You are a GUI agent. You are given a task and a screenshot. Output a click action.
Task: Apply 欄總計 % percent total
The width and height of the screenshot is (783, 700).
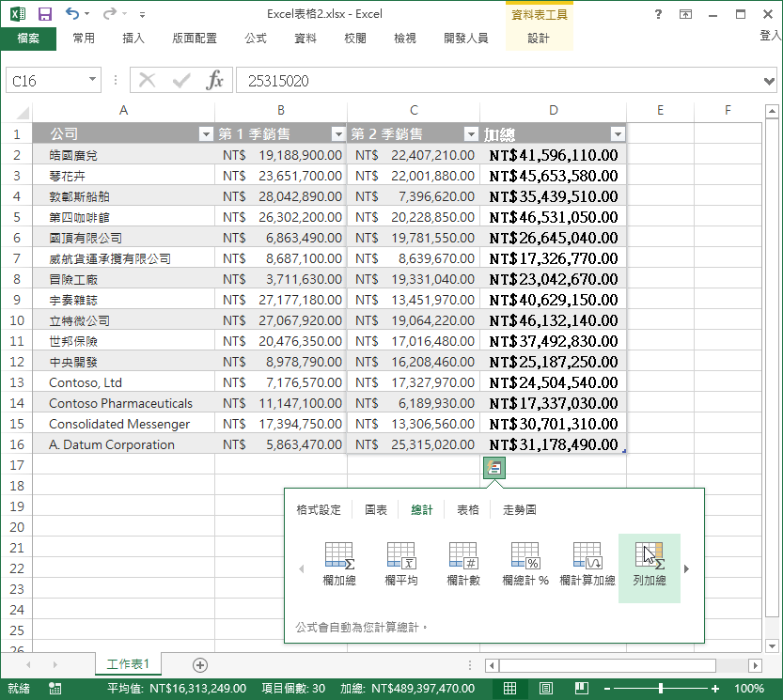525,564
